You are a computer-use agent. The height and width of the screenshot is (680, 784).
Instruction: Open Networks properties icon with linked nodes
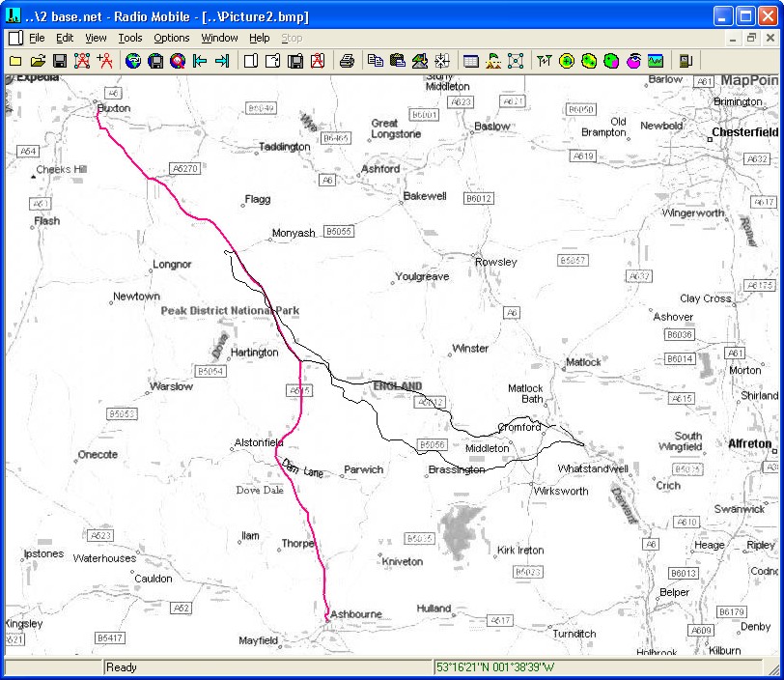pos(82,61)
